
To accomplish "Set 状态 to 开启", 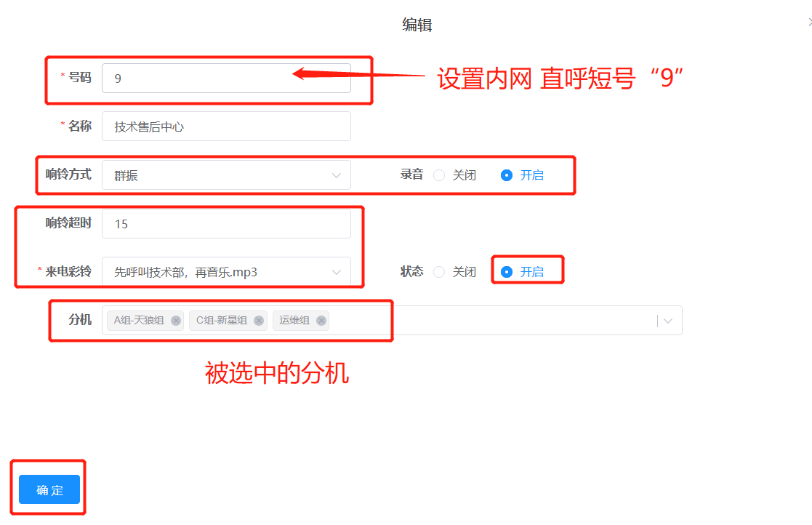I will pos(507,272).
